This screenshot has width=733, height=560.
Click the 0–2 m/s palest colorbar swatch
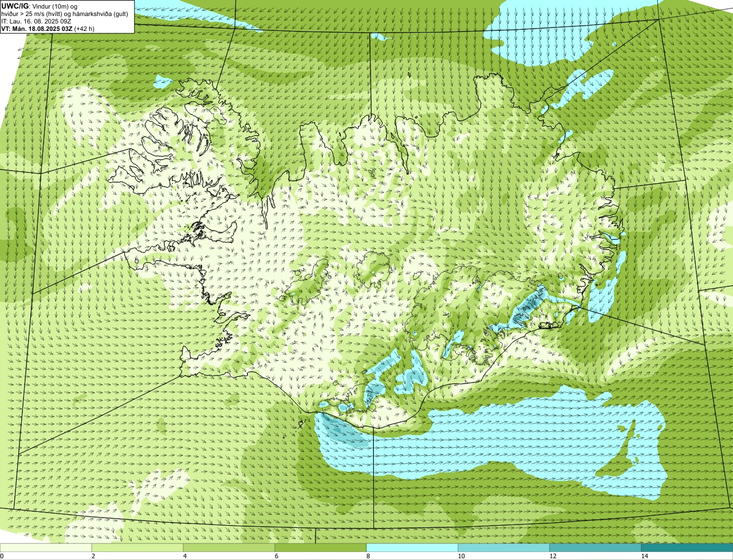[46, 547]
